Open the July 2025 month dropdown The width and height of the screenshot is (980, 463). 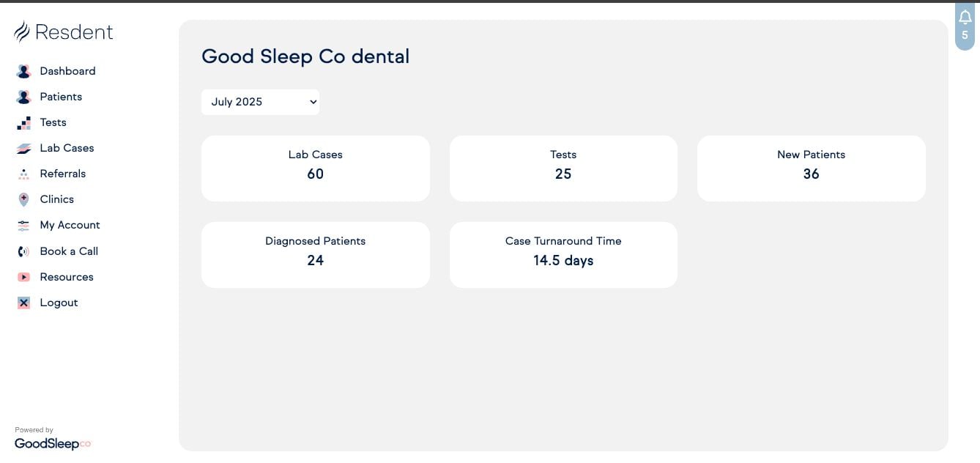260,102
